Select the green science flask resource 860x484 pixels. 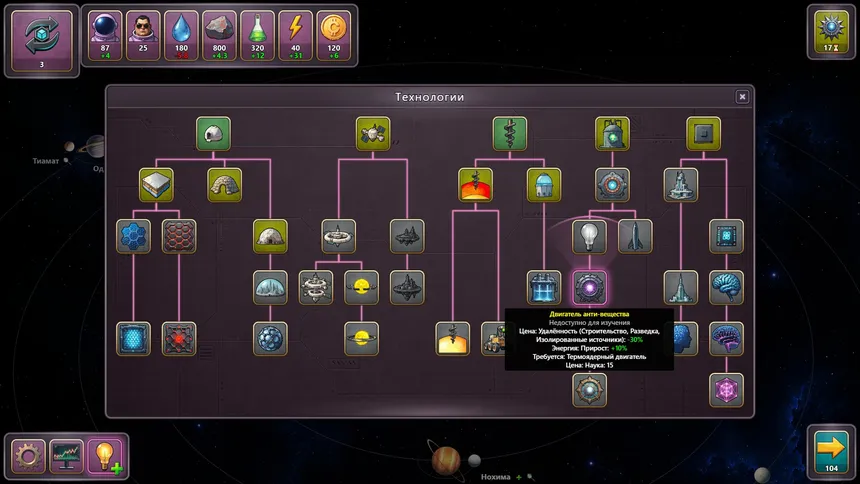[257, 35]
